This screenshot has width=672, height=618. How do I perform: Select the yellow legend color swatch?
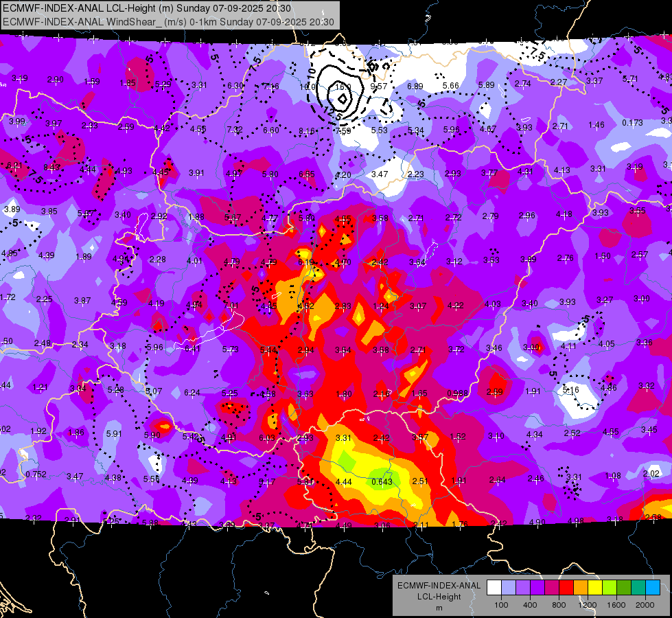[595, 588]
